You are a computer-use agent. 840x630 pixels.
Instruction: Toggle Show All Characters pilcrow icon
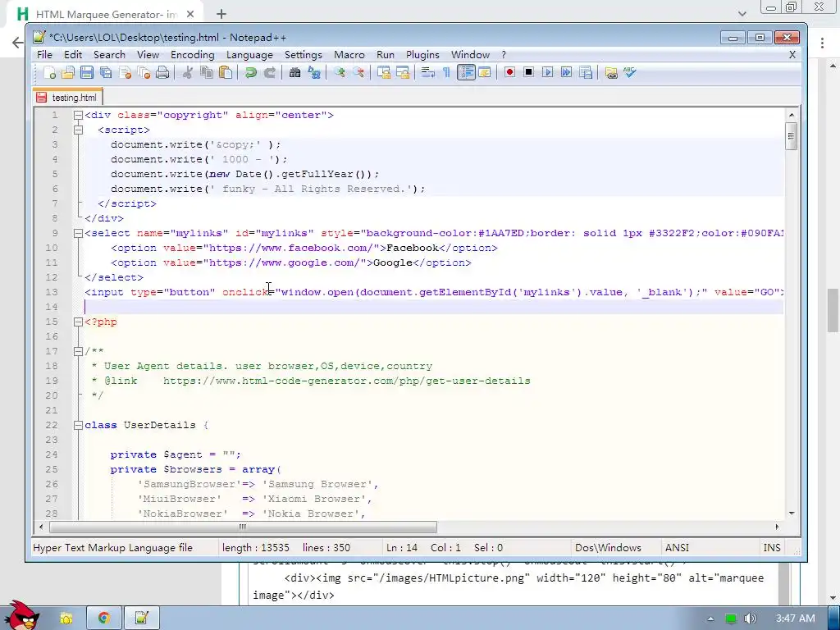[446, 73]
